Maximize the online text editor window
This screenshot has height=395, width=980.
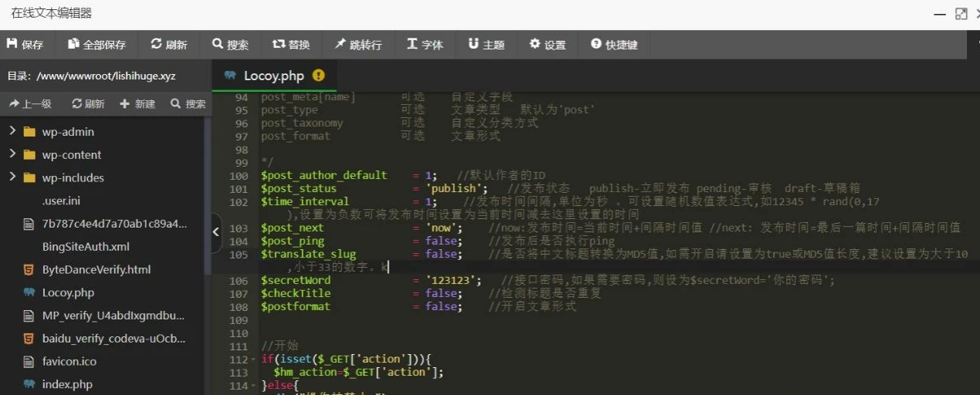(x=961, y=14)
